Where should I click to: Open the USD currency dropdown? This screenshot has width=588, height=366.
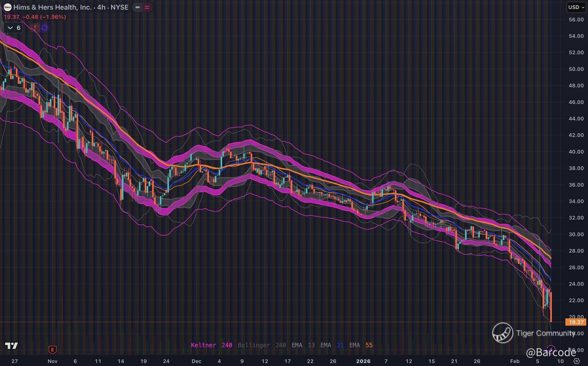click(576, 7)
